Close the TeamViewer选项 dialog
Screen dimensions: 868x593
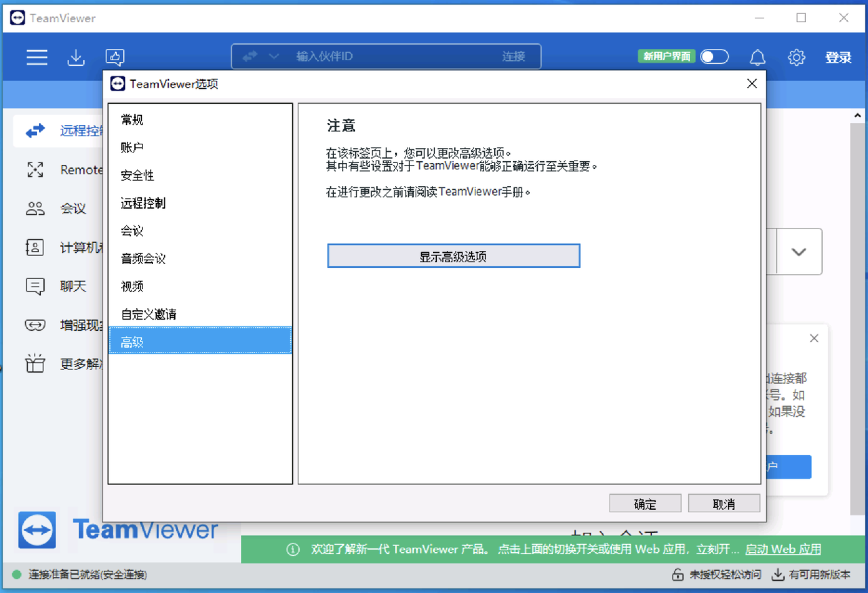(x=752, y=84)
